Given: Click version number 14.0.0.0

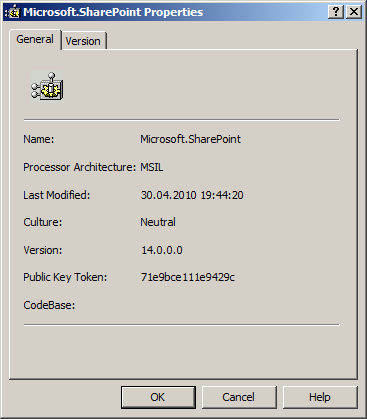Looking at the screenshot, I should pyautogui.click(x=162, y=250).
